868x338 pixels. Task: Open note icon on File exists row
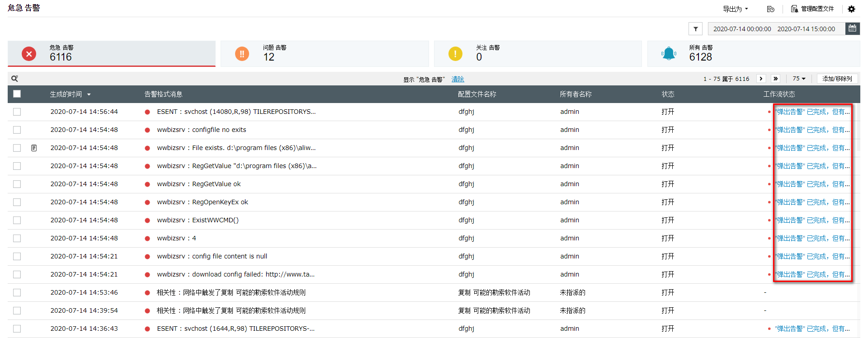[34, 148]
